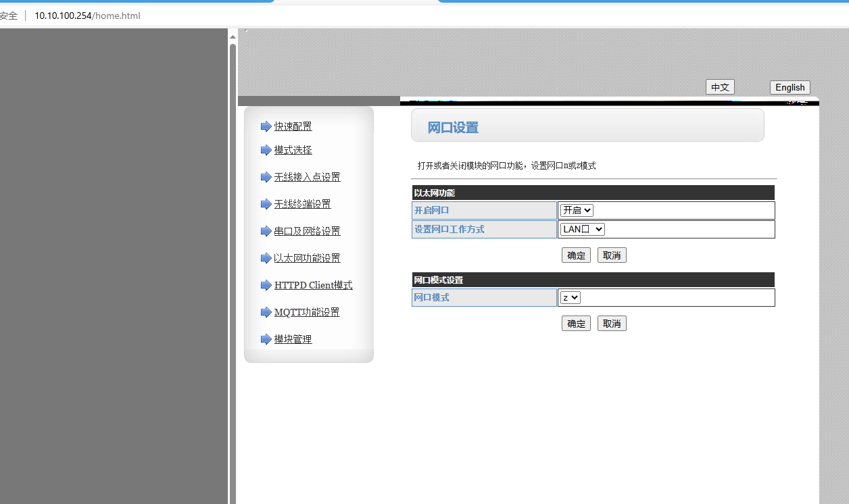
Task: Click the browser address bar URL
Action: click(x=88, y=16)
